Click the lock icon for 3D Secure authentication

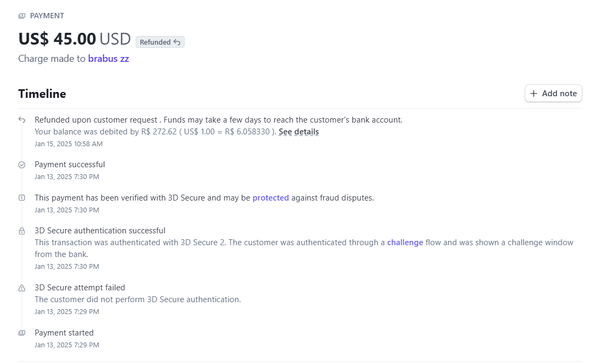click(x=22, y=231)
